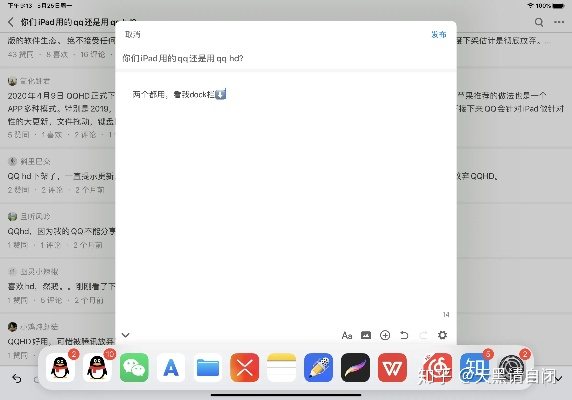Launch WeChat from the dock
572x400 pixels.
pyautogui.click(x=134, y=368)
